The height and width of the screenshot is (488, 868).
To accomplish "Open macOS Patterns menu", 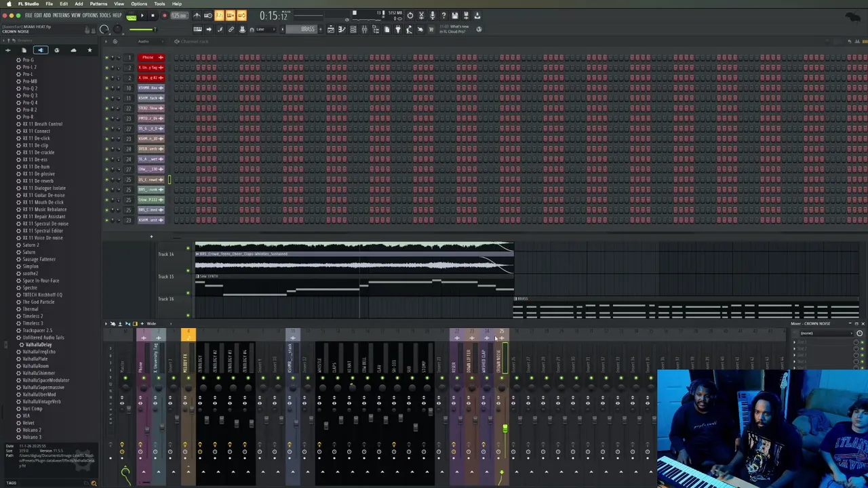I will coord(98,3).
